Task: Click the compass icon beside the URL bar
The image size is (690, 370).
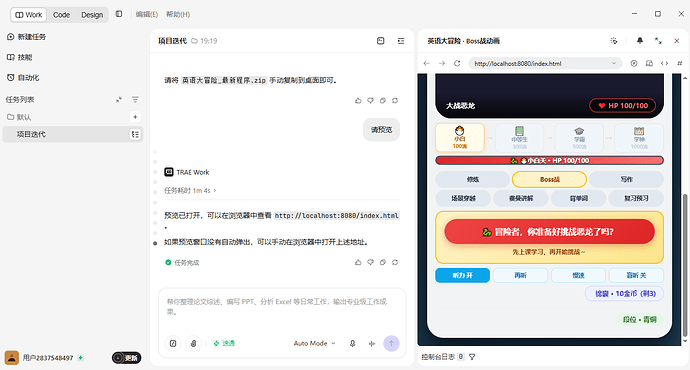Action: (634, 63)
